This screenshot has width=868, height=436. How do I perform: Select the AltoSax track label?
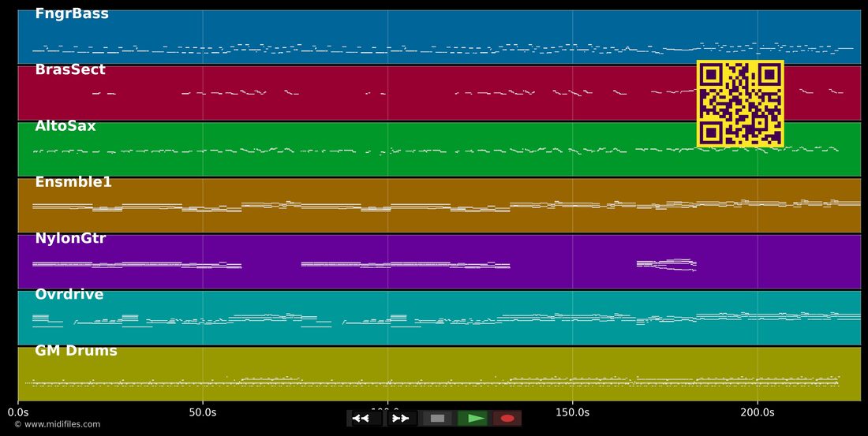(x=65, y=126)
